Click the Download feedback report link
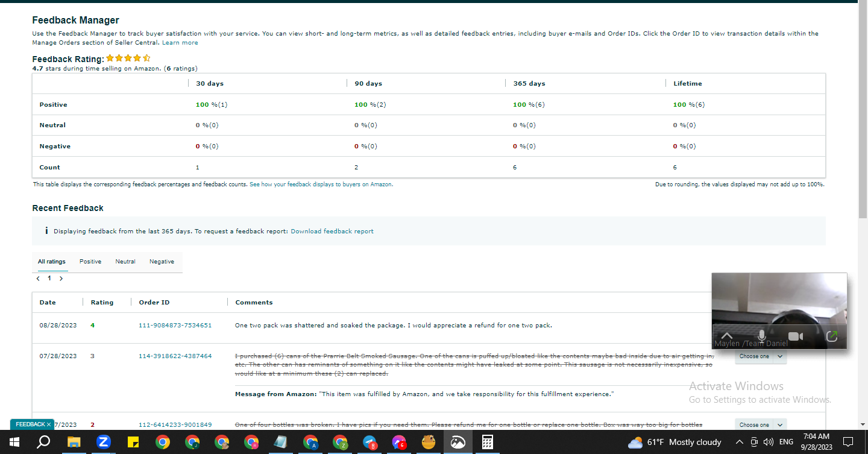 pyautogui.click(x=332, y=232)
